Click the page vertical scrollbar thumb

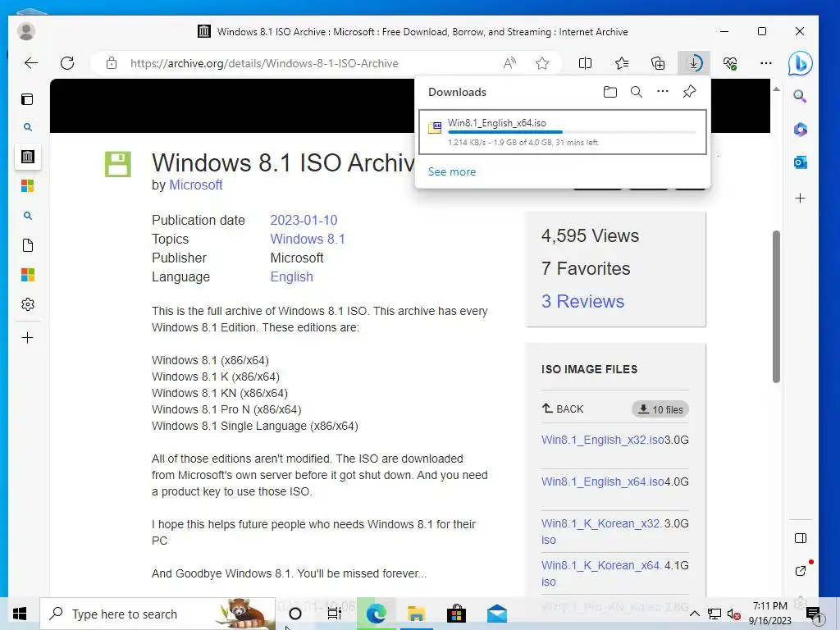[x=776, y=307]
